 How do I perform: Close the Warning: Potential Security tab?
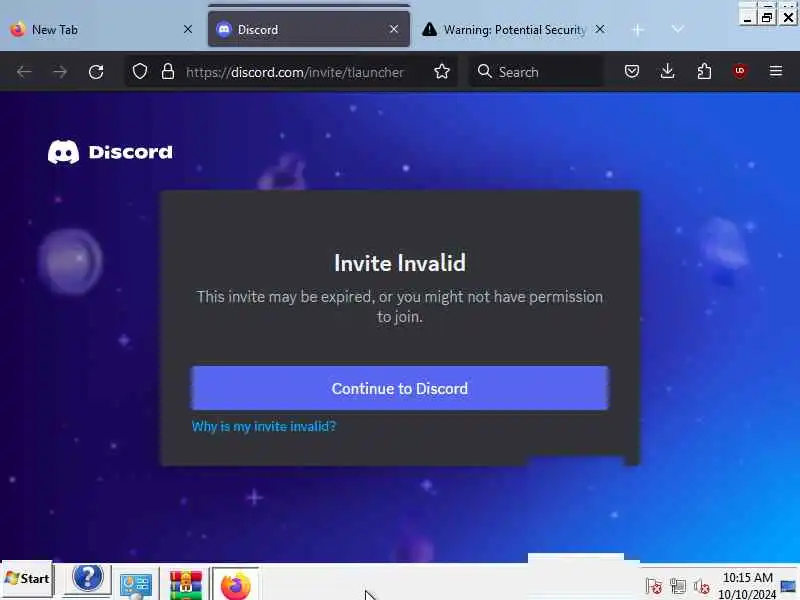[x=601, y=30]
